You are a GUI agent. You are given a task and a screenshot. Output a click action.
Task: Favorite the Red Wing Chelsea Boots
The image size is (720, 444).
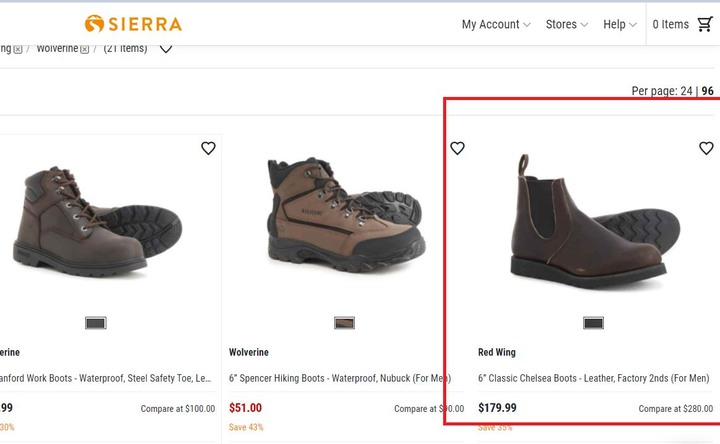pos(706,148)
